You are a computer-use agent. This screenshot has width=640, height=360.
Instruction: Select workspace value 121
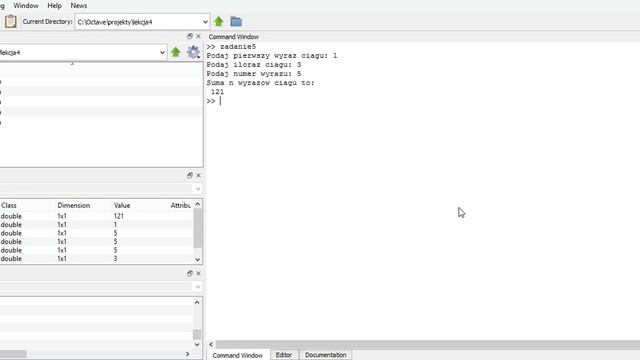[119, 216]
